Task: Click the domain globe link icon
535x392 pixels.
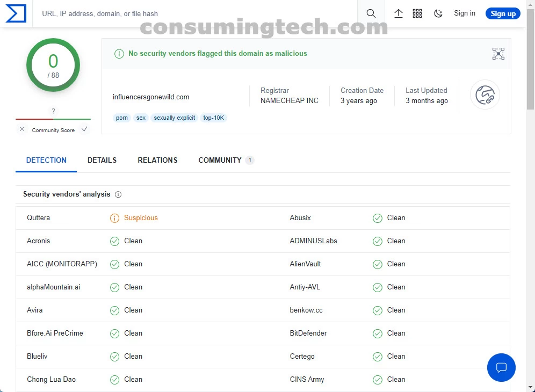Action: 485,95
